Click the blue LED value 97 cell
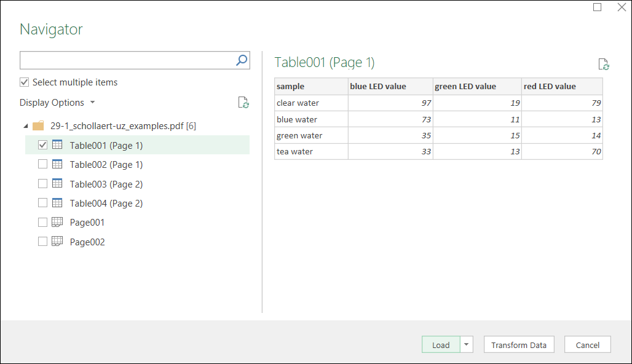Viewport: 632px width, 364px height. point(390,103)
